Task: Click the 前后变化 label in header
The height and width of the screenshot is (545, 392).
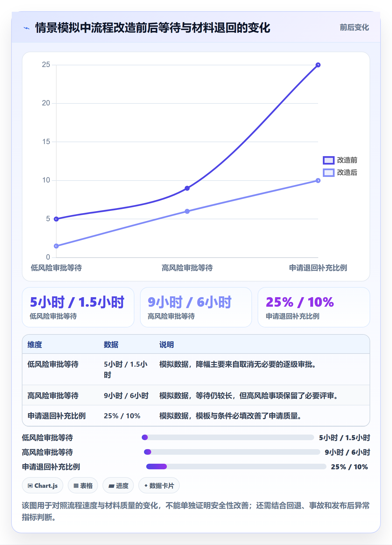Action: [354, 27]
